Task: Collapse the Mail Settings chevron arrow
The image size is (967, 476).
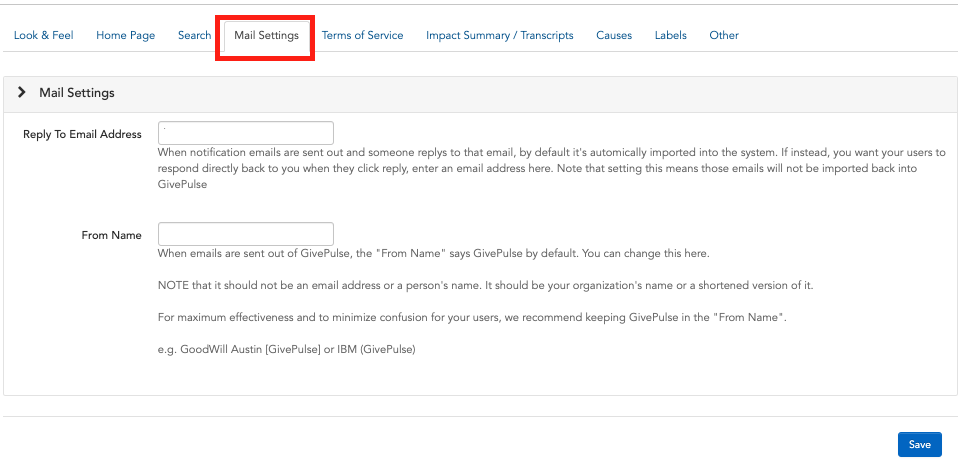Action: [x=22, y=92]
